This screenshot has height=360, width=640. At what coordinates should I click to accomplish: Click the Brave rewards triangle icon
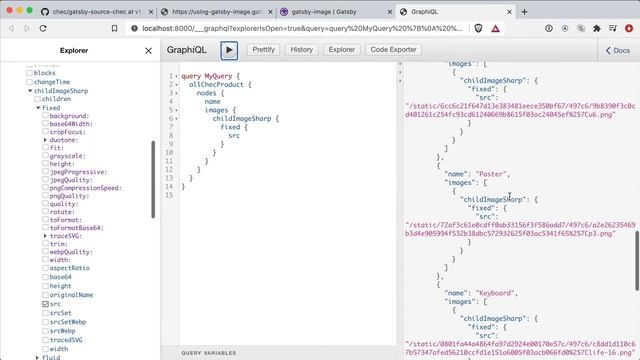coord(495,28)
